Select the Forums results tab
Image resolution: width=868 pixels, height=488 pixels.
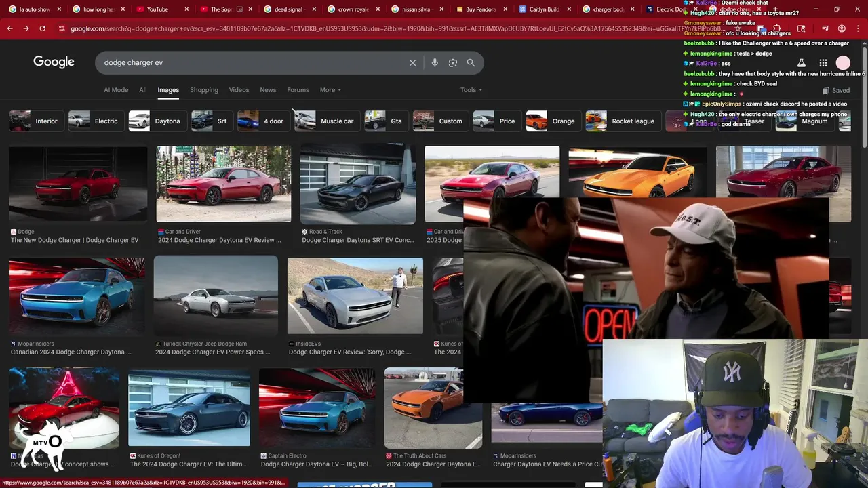[298, 90]
